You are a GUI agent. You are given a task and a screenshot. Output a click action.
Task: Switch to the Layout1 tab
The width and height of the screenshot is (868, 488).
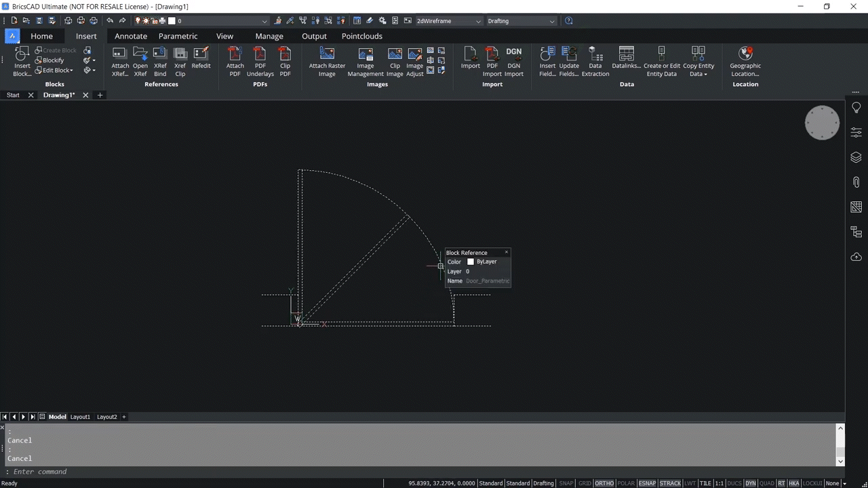(80, 417)
